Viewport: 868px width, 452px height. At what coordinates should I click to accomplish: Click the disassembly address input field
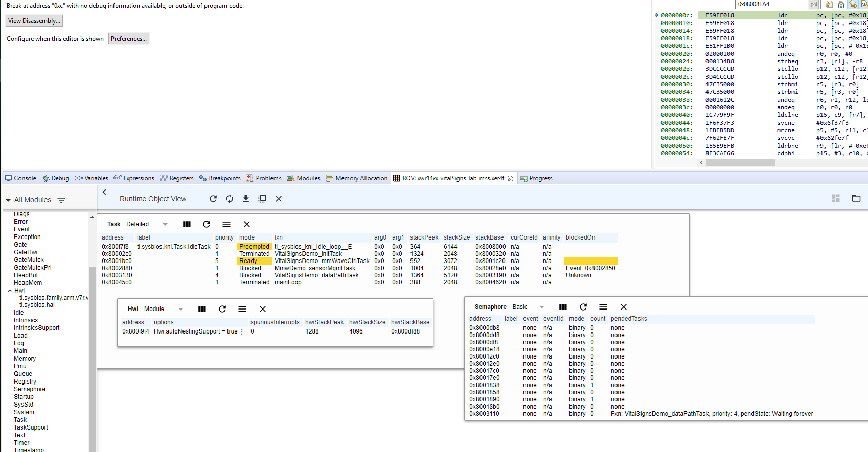coord(771,4)
